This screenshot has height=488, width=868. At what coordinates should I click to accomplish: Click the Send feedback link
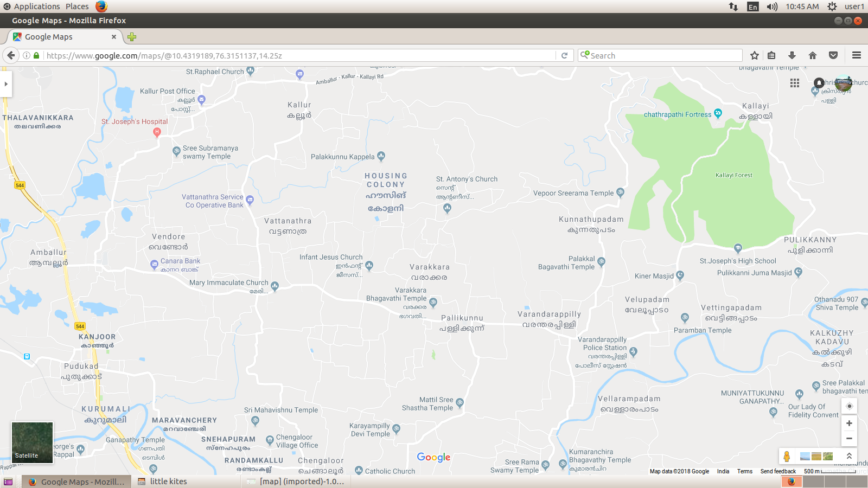click(x=778, y=471)
